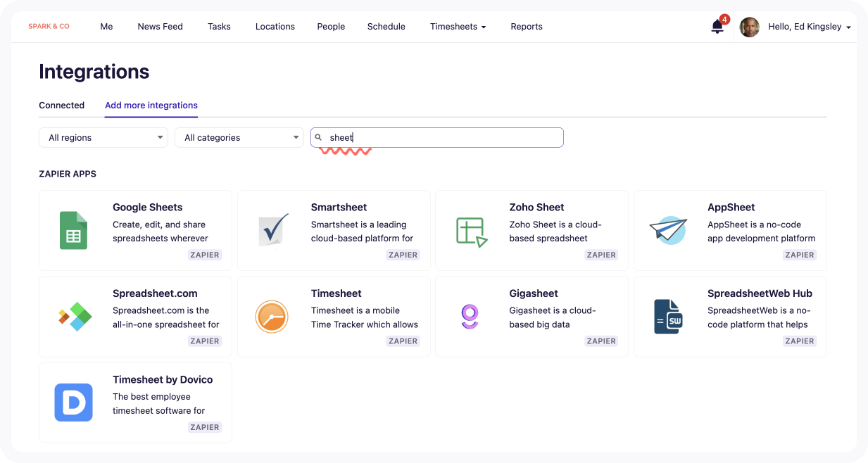Click into the integrations search field
The width and height of the screenshot is (868, 463).
437,138
